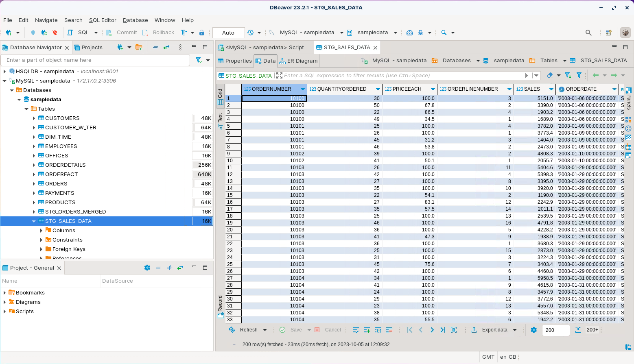The width and height of the screenshot is (634, 364).
Task: Jump to last page of results
Action: 443,330
